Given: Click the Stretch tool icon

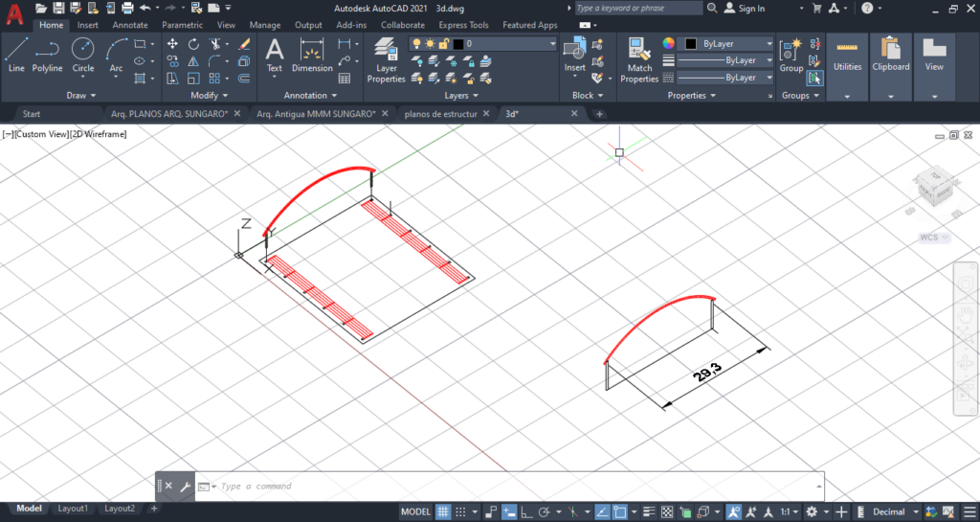Looking at the screenshot, I should (x=172, y=79).
